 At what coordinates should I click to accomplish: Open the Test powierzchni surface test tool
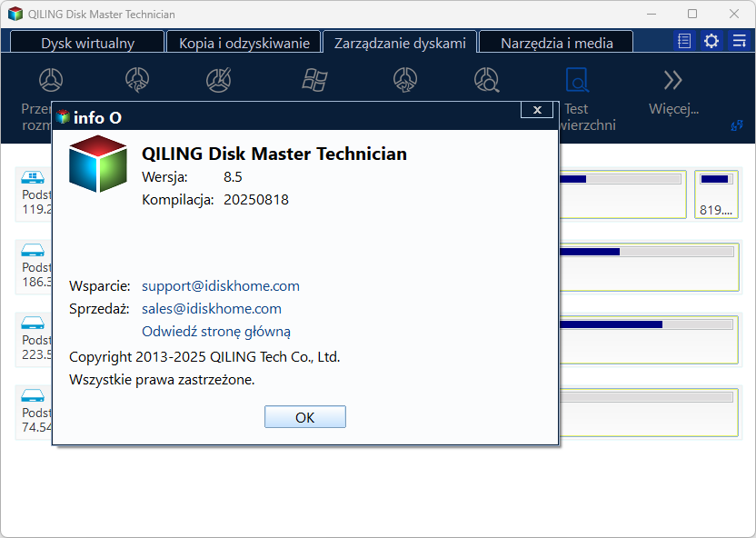point(577,80)
